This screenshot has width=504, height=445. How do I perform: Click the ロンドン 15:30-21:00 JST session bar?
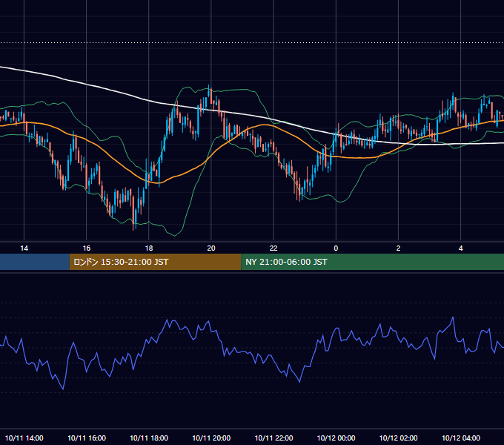coord(155,262)
